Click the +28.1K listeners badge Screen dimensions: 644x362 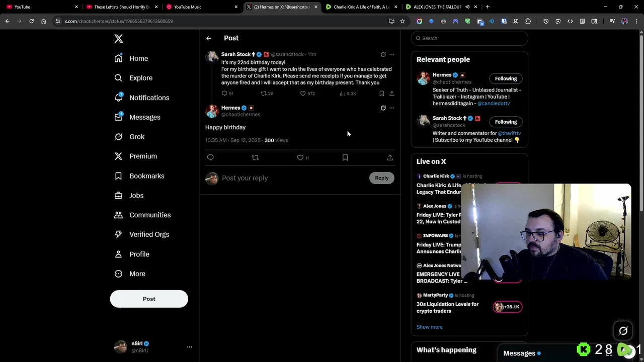(508, 307)
